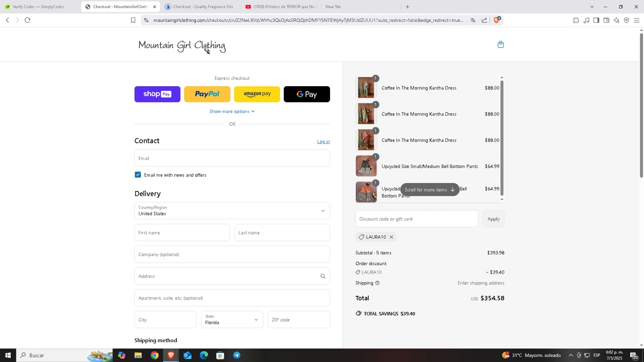
Task: Open the tab search dropdown arrow
Action: click(592, 7)
